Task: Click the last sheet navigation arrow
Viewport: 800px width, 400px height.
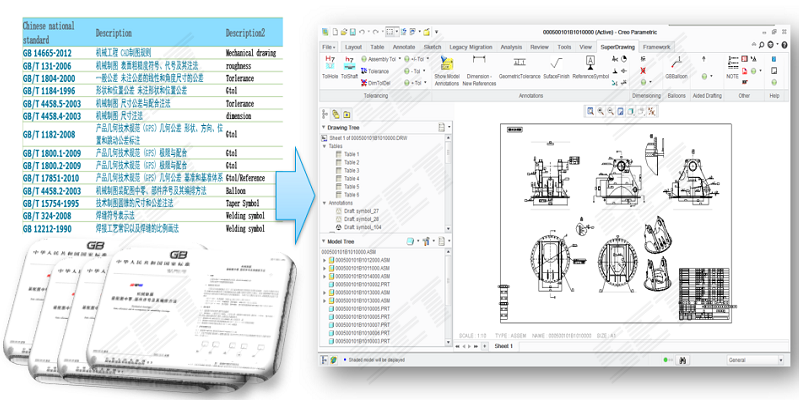Action: [x=476, y=346]
